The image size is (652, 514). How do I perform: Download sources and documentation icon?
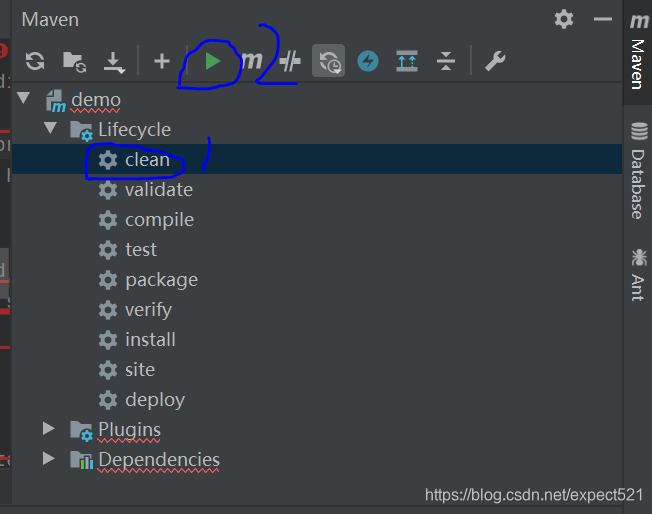point(114,62)
